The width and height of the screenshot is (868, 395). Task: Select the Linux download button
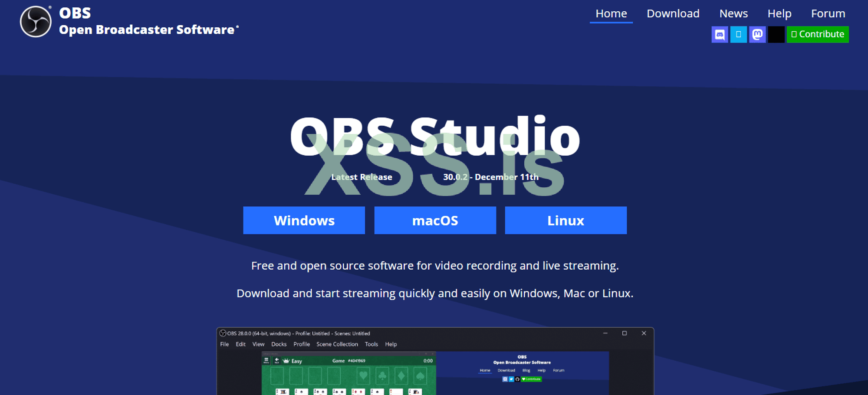566,220
